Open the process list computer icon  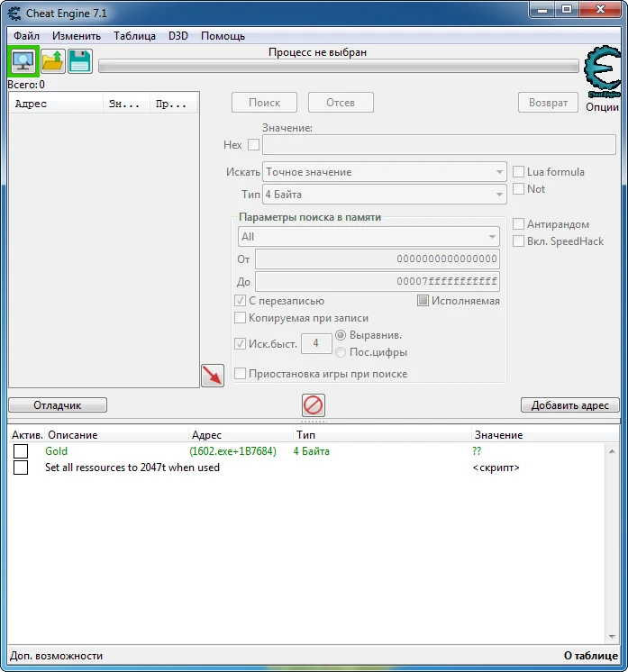pyautogui.click(x=23, y=61)
